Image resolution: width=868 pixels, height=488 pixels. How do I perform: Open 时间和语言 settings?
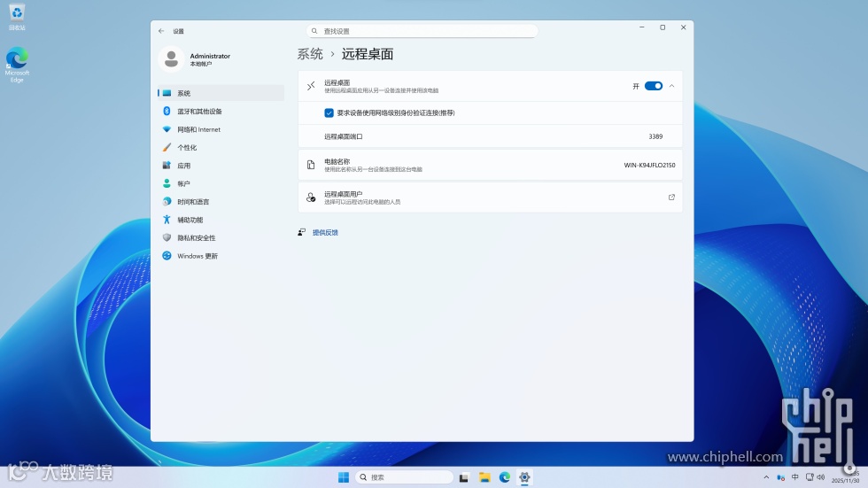tap(221, 202)
